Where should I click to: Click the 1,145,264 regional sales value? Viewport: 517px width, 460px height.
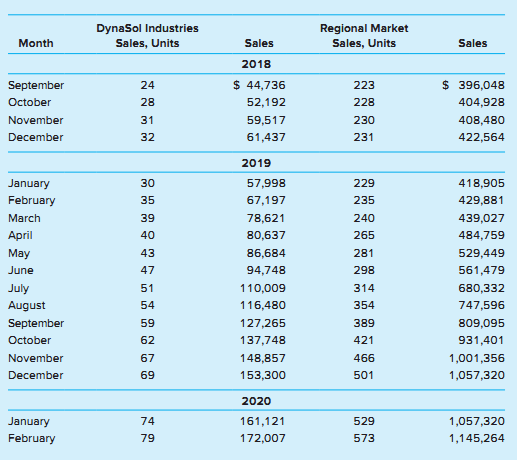(477, 438)
